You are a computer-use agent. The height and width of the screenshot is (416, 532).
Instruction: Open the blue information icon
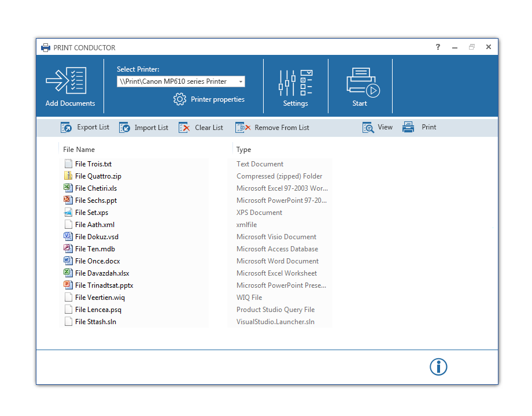click(x=438, y=367)
